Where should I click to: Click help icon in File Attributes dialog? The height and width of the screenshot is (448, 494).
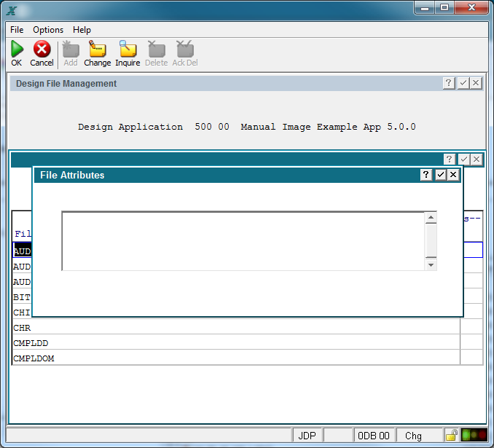(x=426, y=175)
